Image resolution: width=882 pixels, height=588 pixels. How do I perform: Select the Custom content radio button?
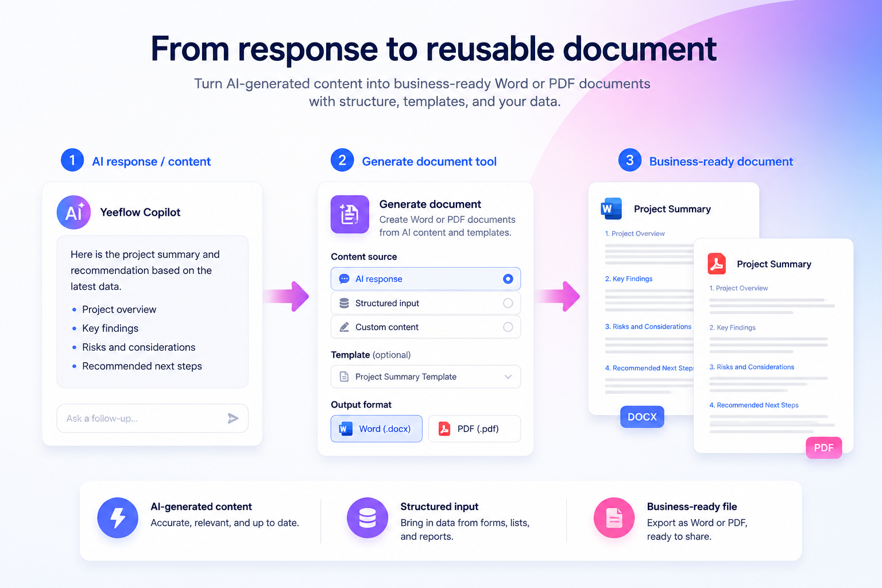(x=508, y=327)
